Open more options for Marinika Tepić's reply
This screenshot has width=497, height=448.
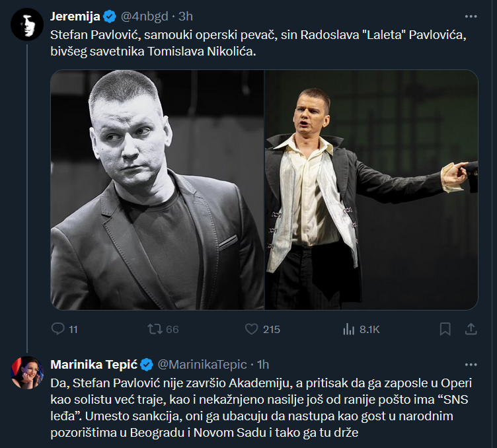tap(471, 364)
